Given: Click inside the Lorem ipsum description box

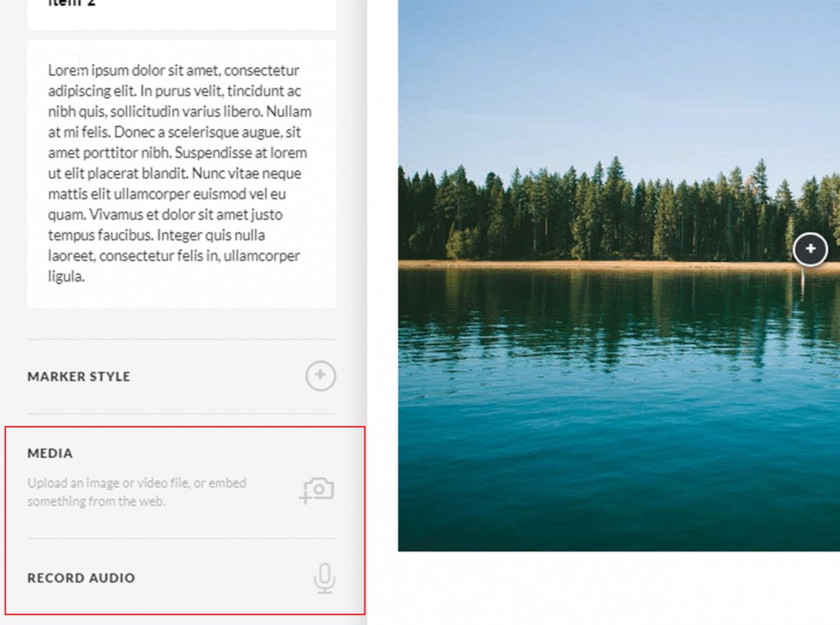Looking at the screenshot, I should (181, 173).
